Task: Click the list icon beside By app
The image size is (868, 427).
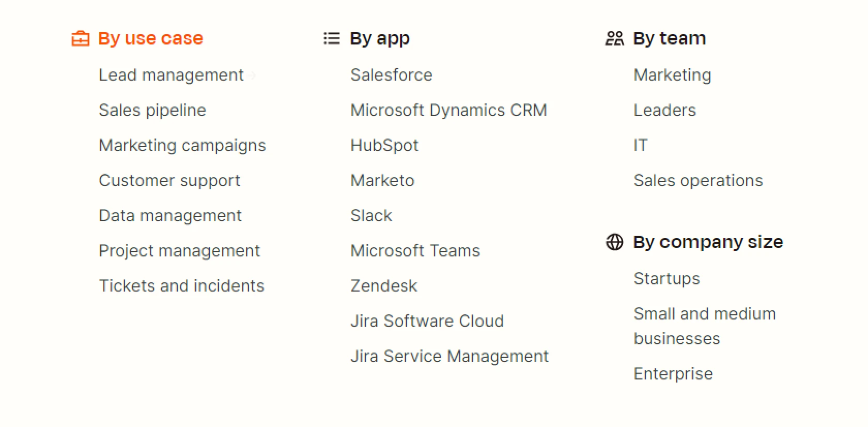Action: point(331,38)
